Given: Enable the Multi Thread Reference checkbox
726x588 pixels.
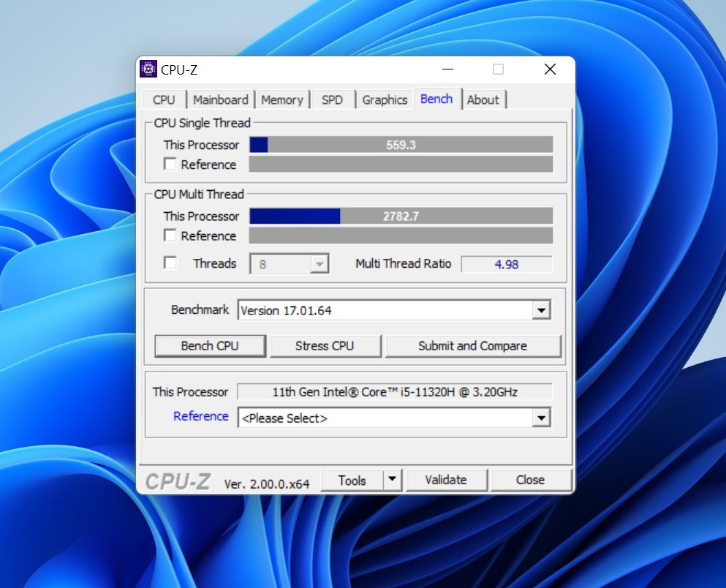Looking at the screenshot, I should pyautogui.click(x=170, y=235).
